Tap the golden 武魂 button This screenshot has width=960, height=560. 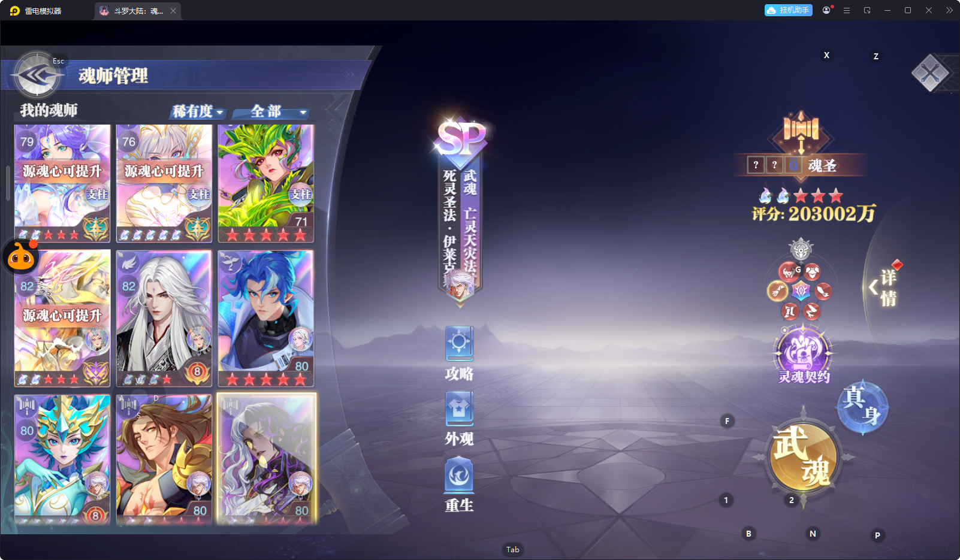coord(803,457)
